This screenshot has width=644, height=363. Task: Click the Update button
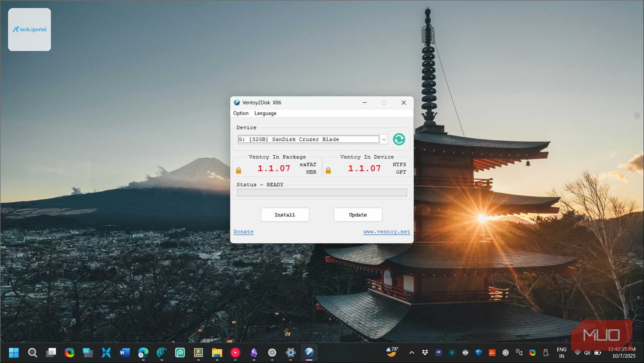pos(358,215)
